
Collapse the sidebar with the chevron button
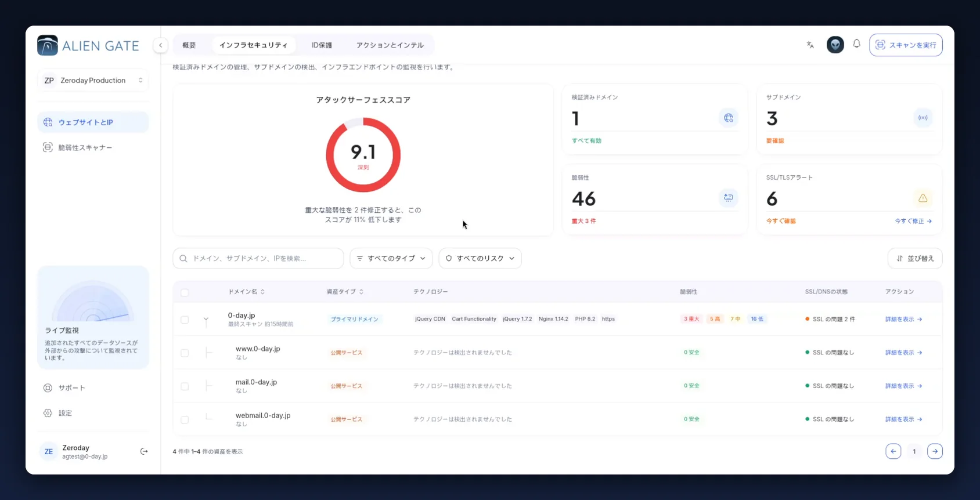[x=160, y=45]
